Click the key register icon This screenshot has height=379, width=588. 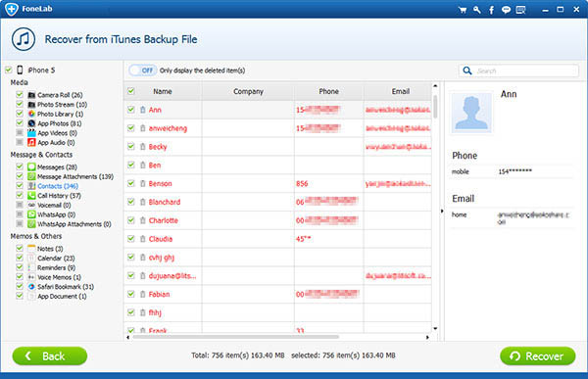coord(477,10)
